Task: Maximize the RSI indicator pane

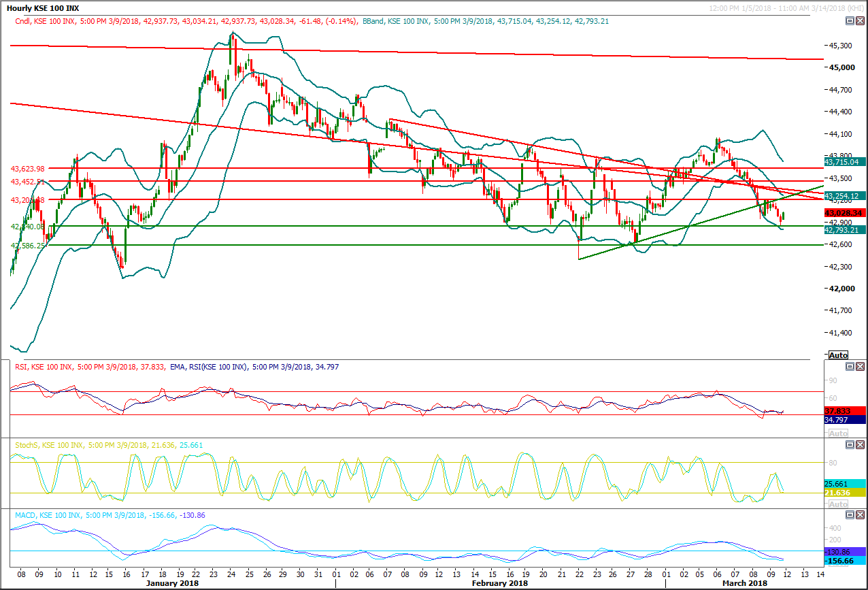Action: (x=850, y=367)
